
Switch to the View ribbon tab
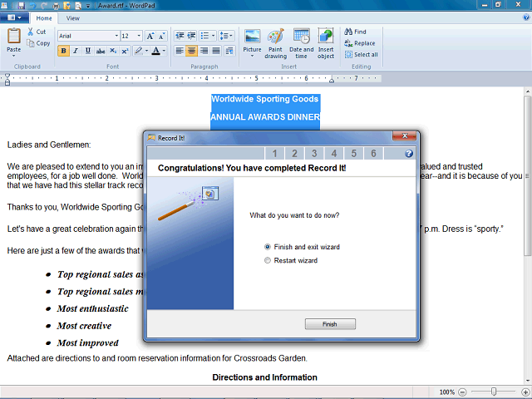[x=72, y=18]
